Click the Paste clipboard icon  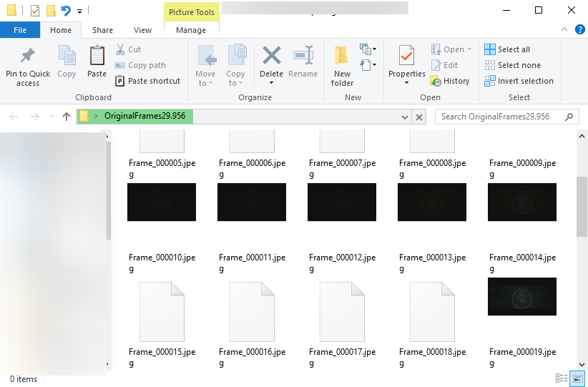[x=97, y=56]
